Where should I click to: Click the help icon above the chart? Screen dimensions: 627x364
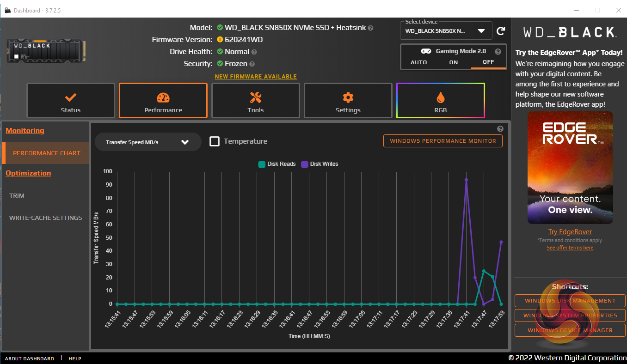[500, 129]
